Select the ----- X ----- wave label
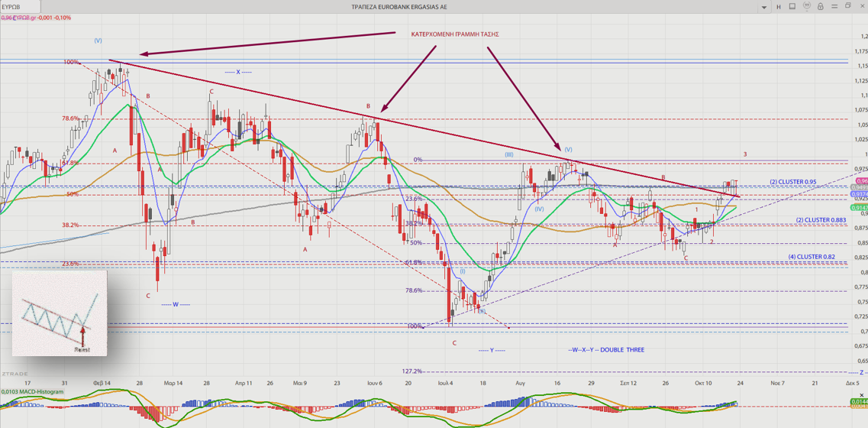Image resolution: width=868 pixels, height=428 pixels. pos(239,73)
